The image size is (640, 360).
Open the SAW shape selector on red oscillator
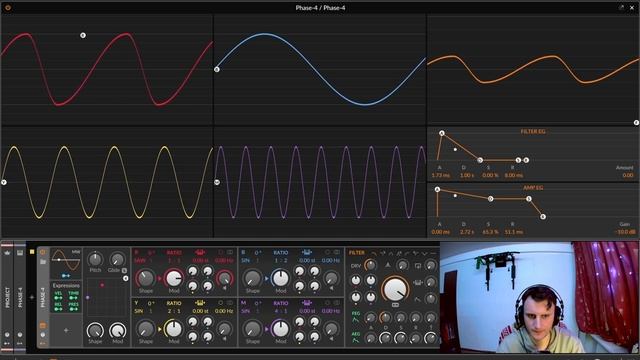(x=140, y=260)
